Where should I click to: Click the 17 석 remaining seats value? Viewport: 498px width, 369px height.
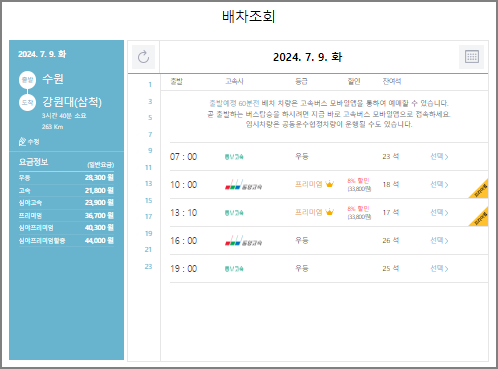(391, 212)
